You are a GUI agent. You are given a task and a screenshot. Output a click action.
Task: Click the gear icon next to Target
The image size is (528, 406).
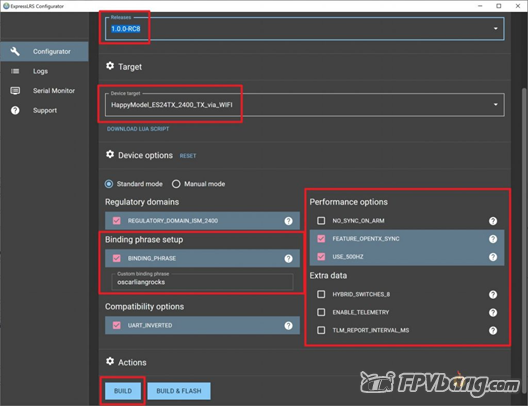pyautogui.click(x=110, y=66)
